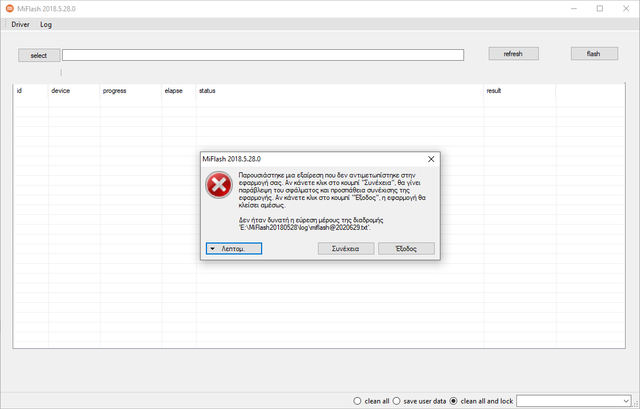Click the Συνέχεια button in the dialog
The width and height of the screenshot is (640, 409).
point(346,249)
